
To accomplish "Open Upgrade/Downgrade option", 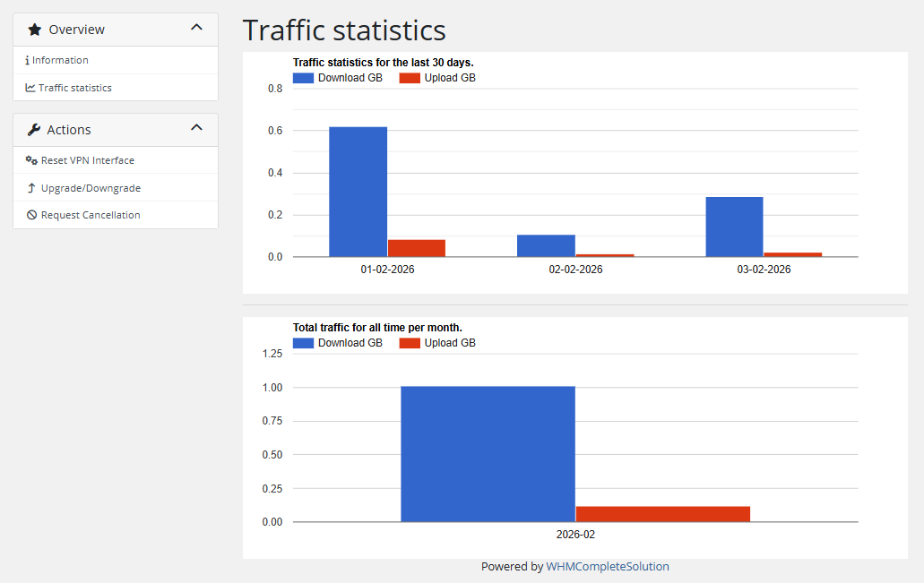I will [x=91, y=188].
